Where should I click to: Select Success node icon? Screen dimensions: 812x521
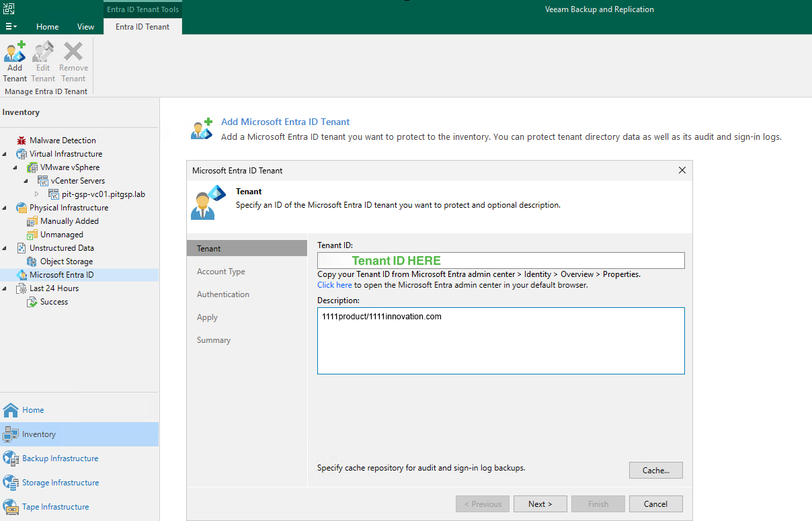pyautogui.click(x=32, y=302)
